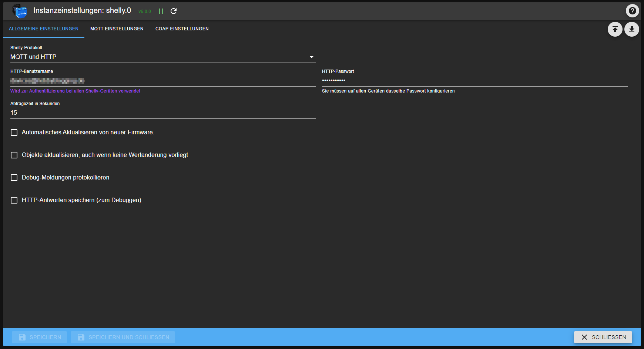Viewport: 644px width, 349px height.
Task: Restart the instance with the reload icon
Action: [x=174, y=11]
